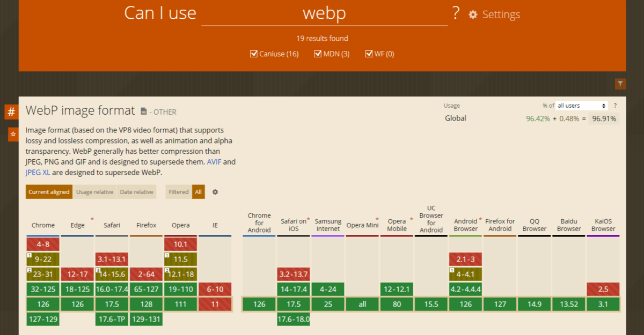644x335 pixels.
Task: Click Opera 10.1 cell
Action: [181, 244]
